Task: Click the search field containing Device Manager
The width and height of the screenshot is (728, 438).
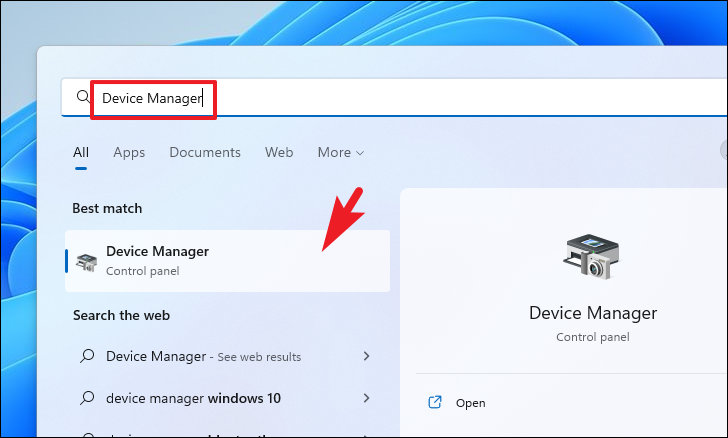Action: pyautogui.click(x=394, y=98)
